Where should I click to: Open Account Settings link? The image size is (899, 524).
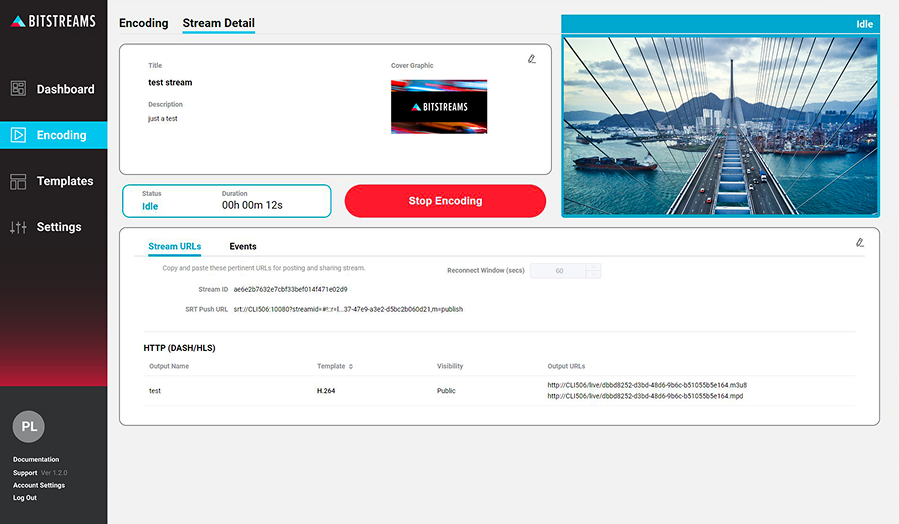point(39,485)
